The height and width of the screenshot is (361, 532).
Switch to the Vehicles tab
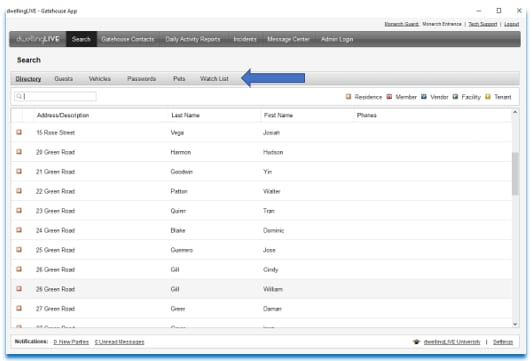[100, 79]
